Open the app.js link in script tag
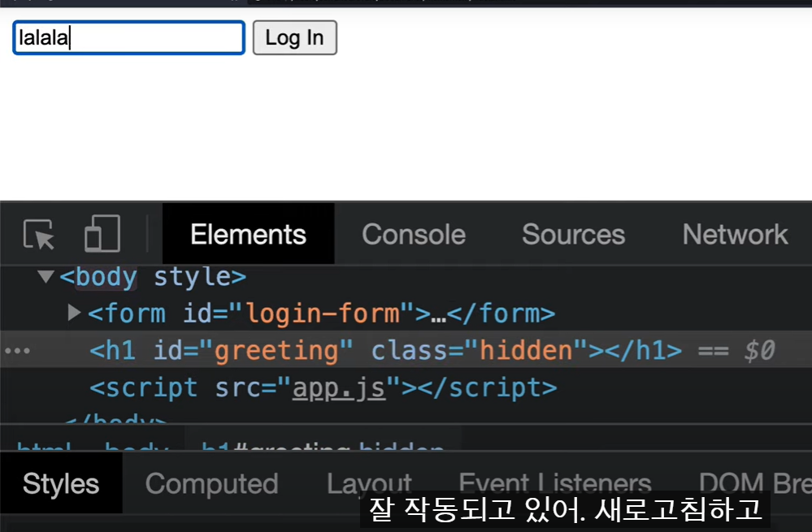Viewport: 812px width, 532px height. [339, 387]
